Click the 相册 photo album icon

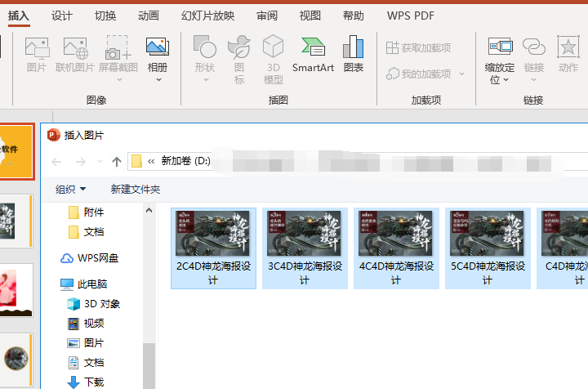(x=158, y=54)
